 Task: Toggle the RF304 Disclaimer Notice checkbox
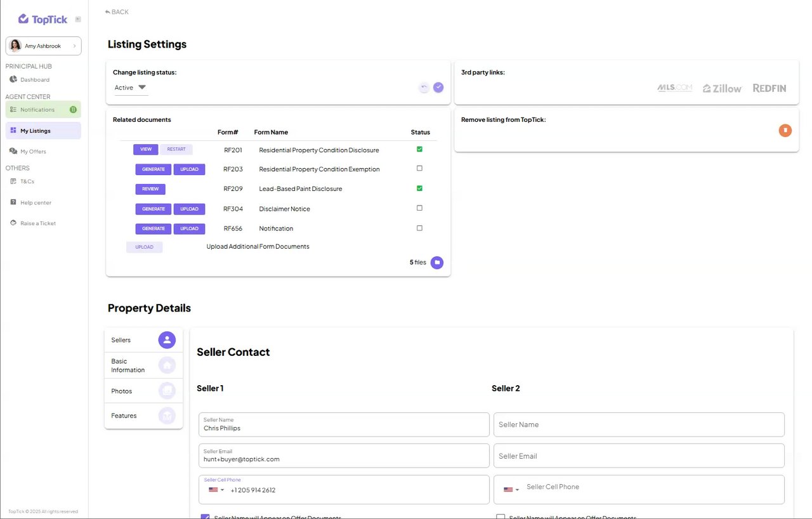[419, 208]
